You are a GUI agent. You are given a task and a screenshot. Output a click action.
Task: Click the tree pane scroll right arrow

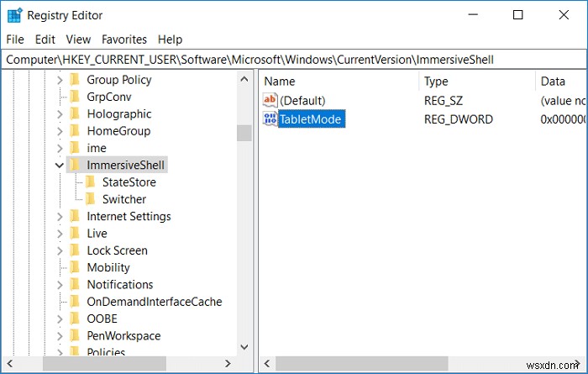(x=228, y=364)
